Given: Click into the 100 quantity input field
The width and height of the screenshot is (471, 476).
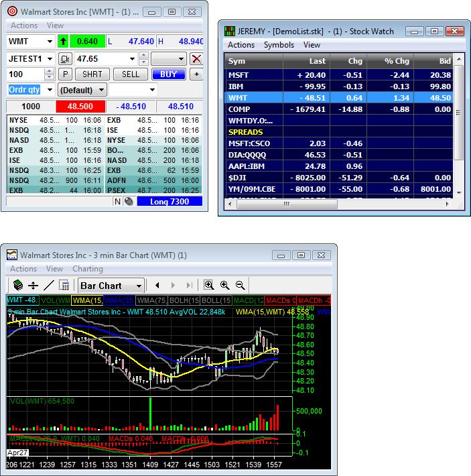Looking at the screenshot, I should 25,74.
